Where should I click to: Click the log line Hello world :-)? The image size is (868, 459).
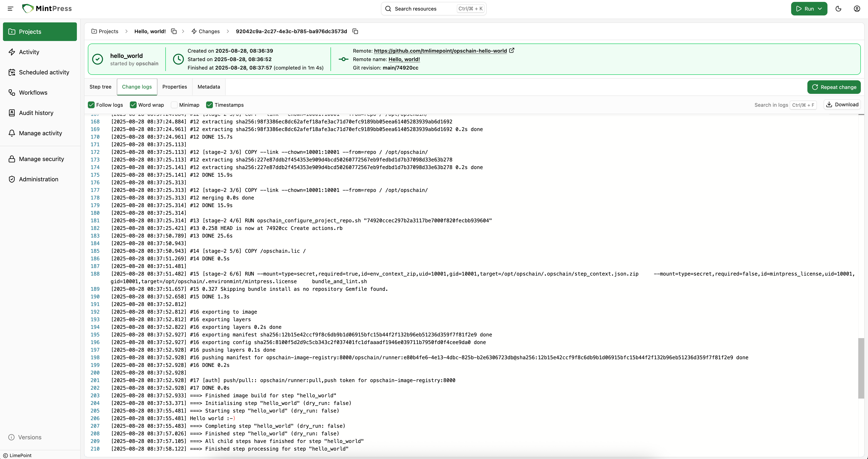click(212, 418)
